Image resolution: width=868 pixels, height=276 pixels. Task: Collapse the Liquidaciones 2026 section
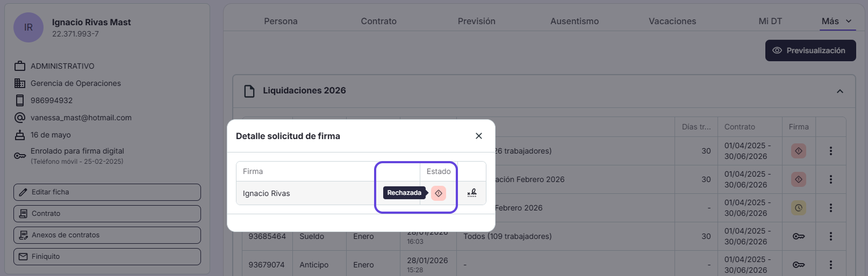840,91
